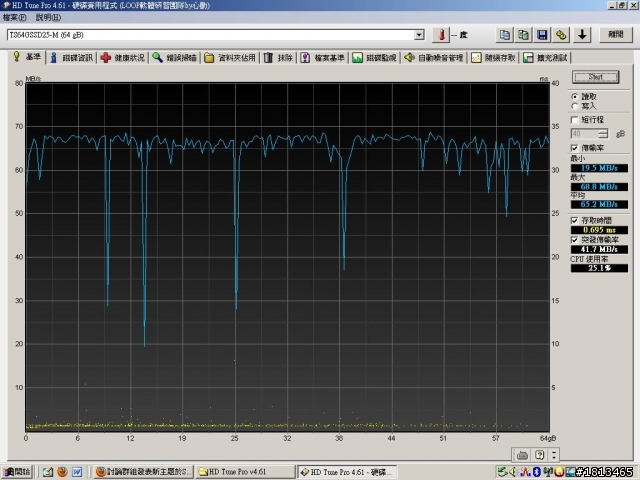The image size is (640, 480).
Task: Click the language bar help icon
Action: pos(540,455)
